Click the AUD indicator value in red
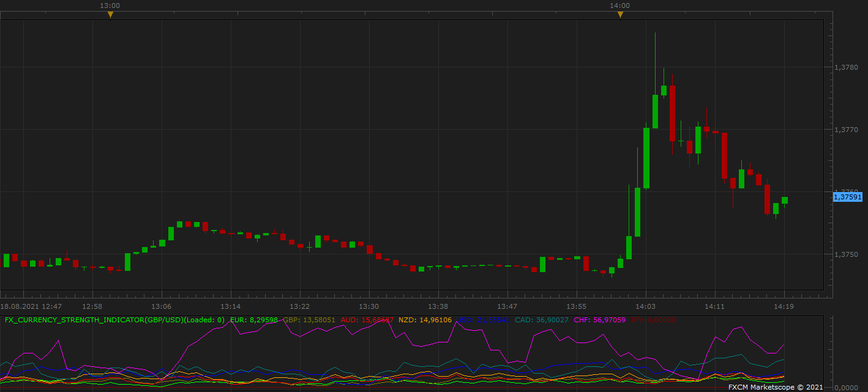The height and width of the screenshot is (392, 868). (x=367, y=319)
